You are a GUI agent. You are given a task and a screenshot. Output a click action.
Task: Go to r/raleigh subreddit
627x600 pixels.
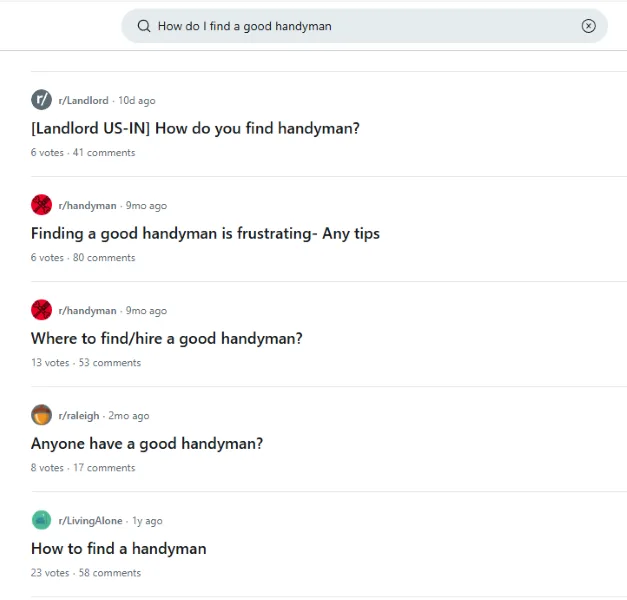point(79,416)
